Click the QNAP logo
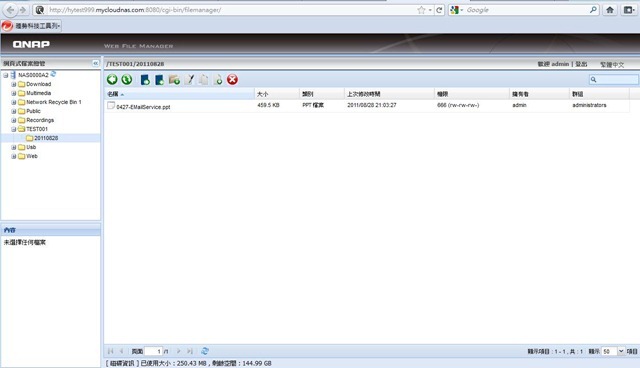640x368 pixels. pyautogui.click(x=31, y=44)
